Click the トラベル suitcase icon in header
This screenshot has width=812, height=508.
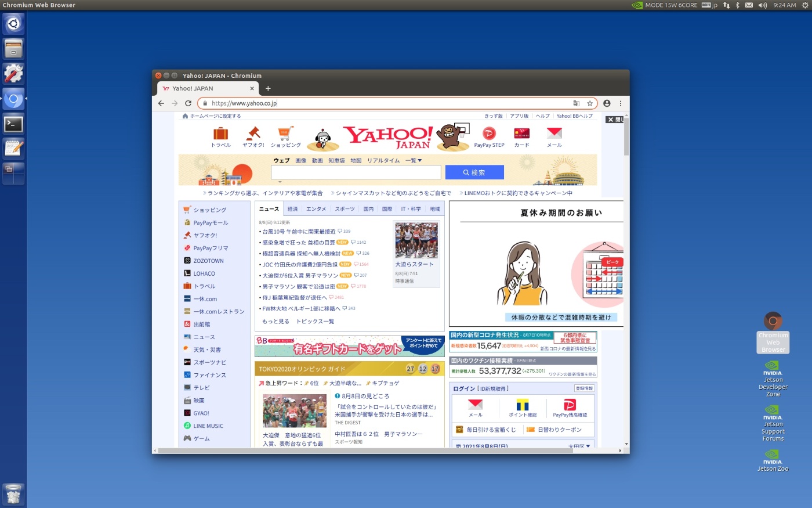220,134
